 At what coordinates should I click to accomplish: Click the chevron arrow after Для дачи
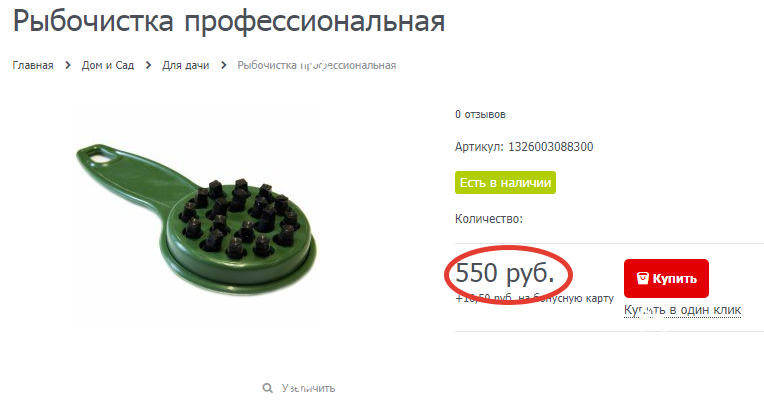223,65
